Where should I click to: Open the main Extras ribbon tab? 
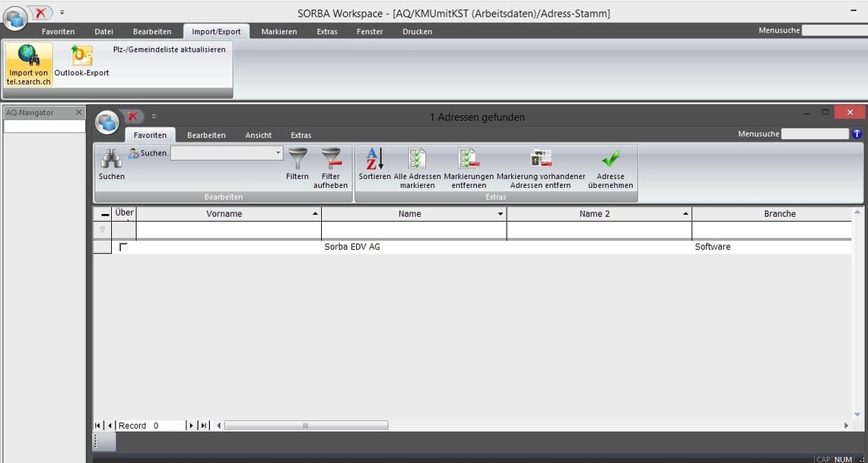coord(327,31)
